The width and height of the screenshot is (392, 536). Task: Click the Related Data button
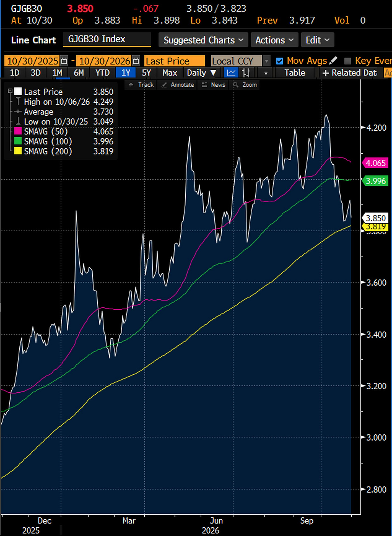[x=349, y=73]
